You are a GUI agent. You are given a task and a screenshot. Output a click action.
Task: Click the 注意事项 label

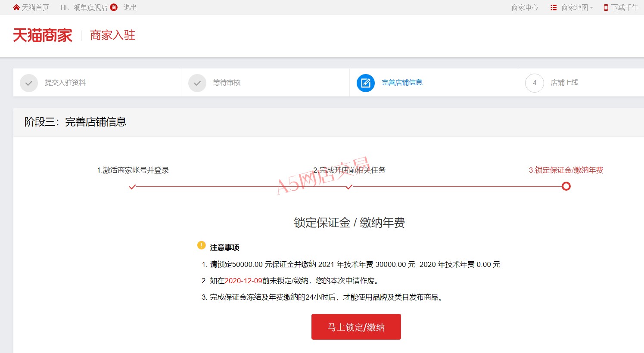(x=224, y=248)
